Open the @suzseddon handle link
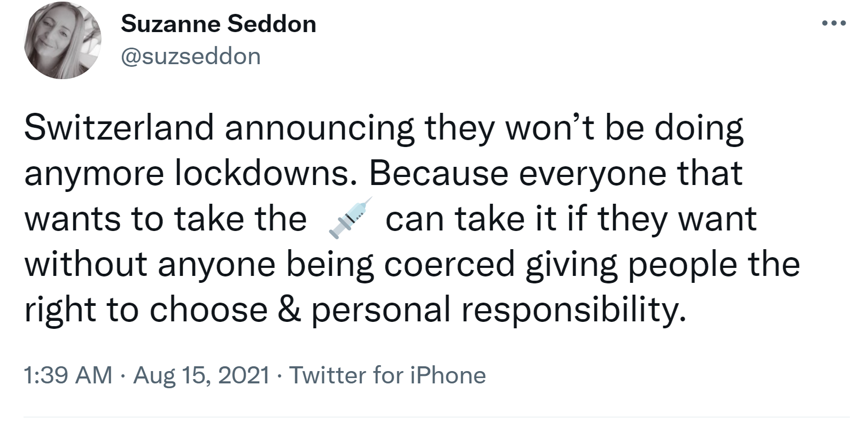Viewport: 868px width, 439px height. (191, 56)
